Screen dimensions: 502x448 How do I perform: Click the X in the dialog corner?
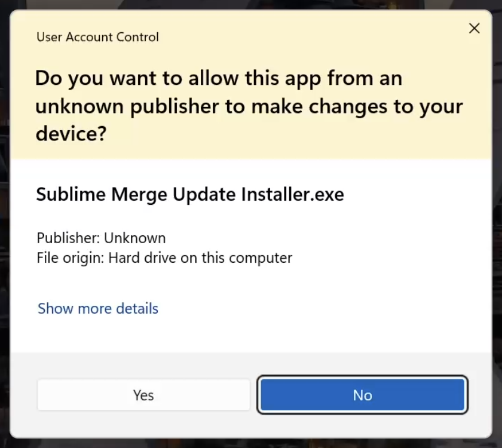point(474,29)
